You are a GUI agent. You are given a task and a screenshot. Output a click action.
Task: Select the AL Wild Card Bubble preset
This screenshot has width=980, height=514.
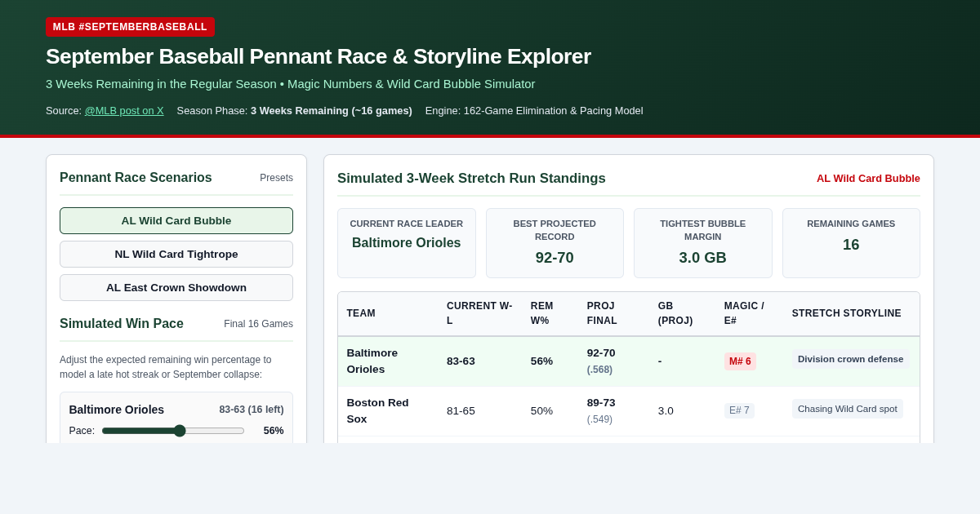176,220
